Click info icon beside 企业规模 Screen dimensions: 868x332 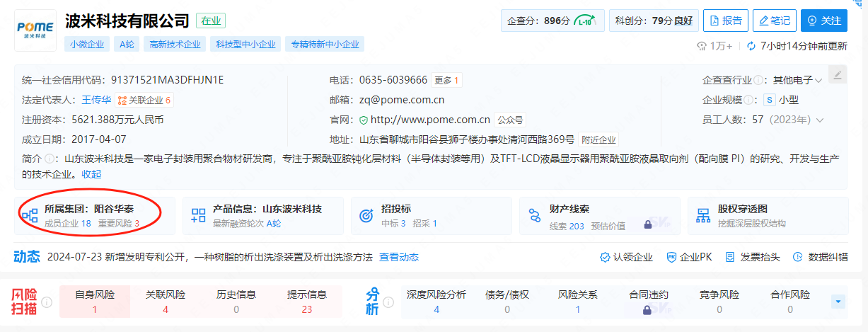(x=748, y=100)
